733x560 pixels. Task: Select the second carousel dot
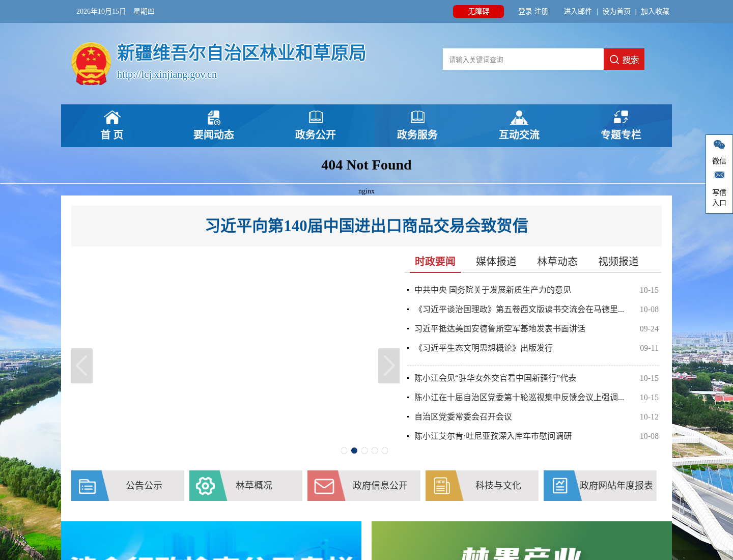[354, 451]
